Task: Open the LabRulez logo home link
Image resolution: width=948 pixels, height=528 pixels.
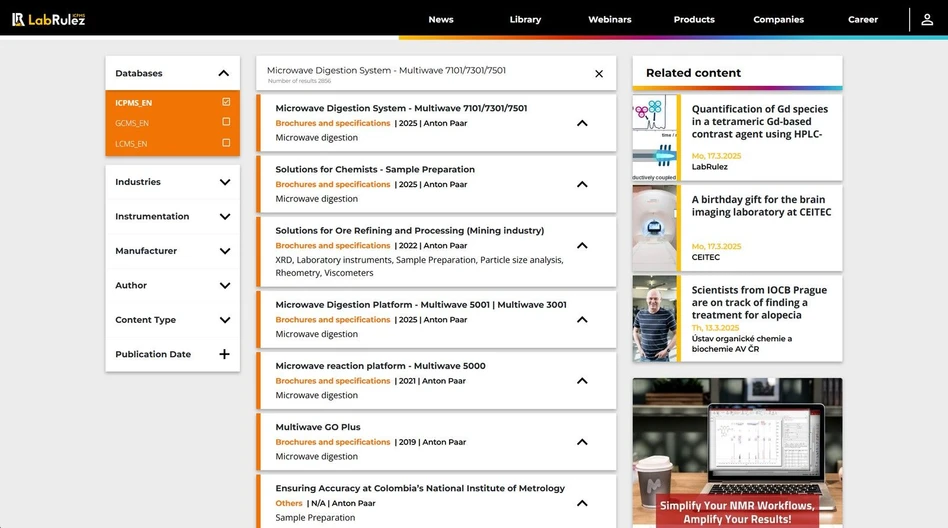Action: click(48, 19)
